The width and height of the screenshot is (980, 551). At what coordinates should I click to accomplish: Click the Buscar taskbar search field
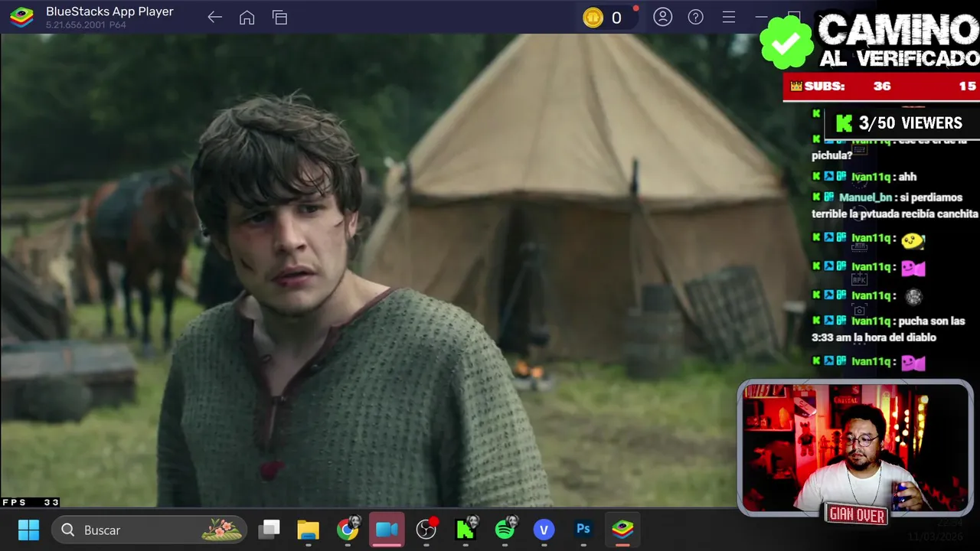(x=149, y=530)
